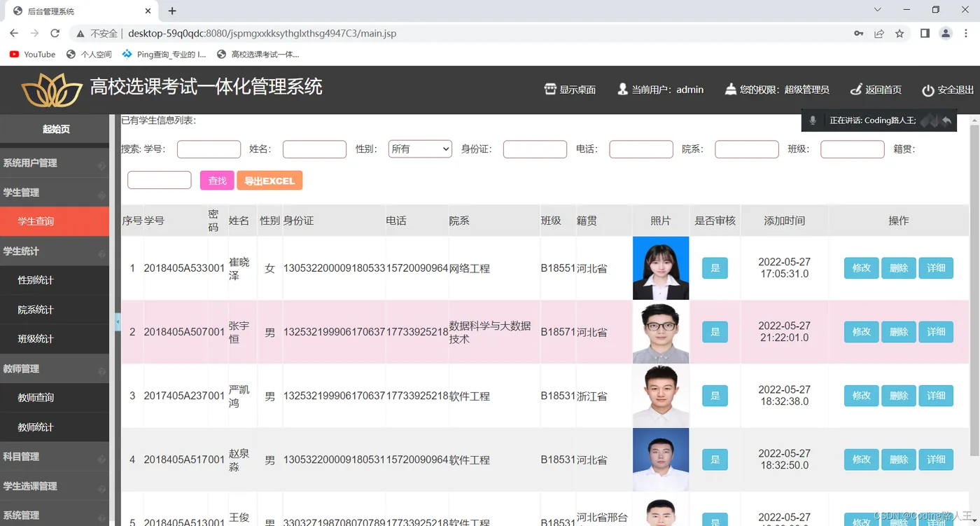The height and width of the screenshot is (526, 980).
Task: Open photo thumbnail of 张宇恒
Action: (661, 332)
